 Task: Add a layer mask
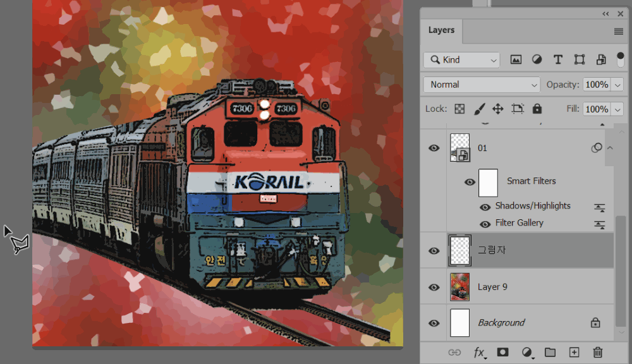point(502,352)
